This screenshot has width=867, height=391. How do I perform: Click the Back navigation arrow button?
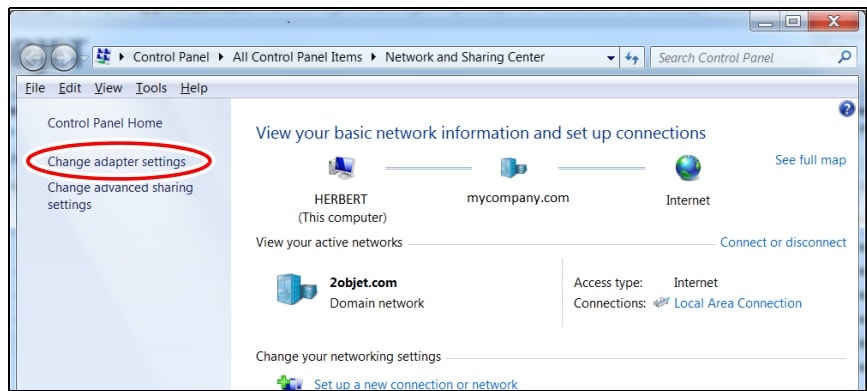coord(33,58)
